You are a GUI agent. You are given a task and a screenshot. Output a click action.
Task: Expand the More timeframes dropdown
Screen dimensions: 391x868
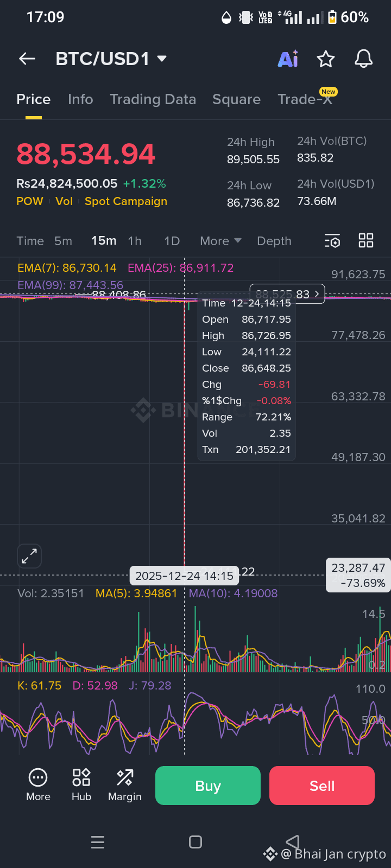tap(220, 241)
